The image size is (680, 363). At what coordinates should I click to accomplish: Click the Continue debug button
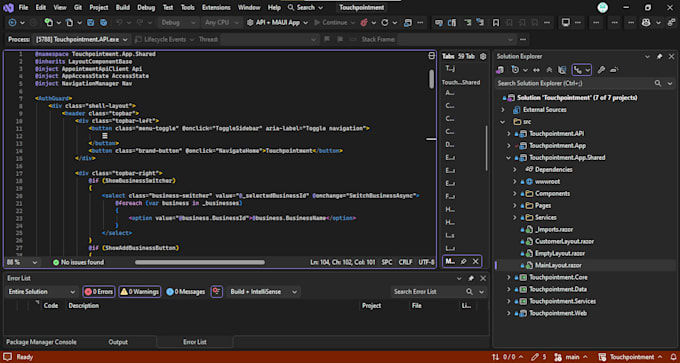330,23
